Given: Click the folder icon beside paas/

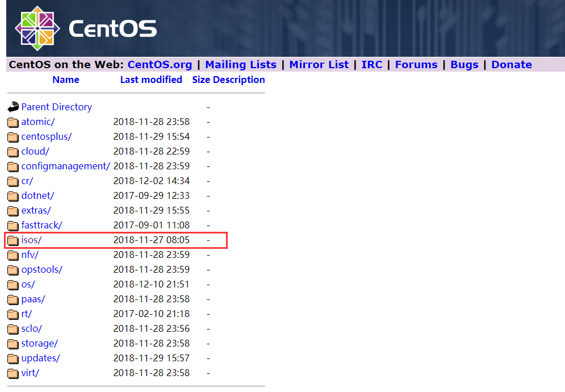Looking at the screenshot, I should pyautogui.click(x=13, y=299).
